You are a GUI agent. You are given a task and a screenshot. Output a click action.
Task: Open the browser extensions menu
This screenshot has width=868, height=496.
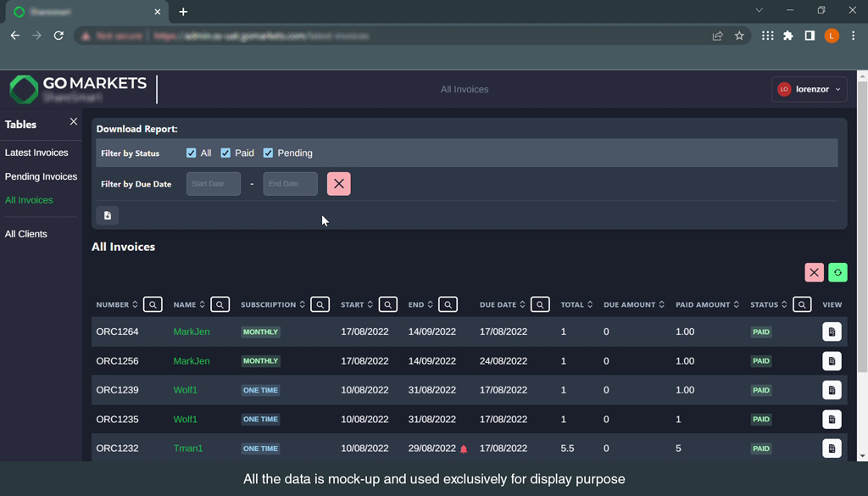pos(788,36)
